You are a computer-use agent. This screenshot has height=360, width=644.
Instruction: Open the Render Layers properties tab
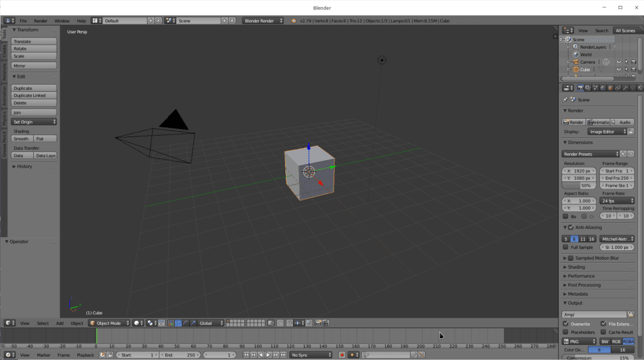pos(587,88)
